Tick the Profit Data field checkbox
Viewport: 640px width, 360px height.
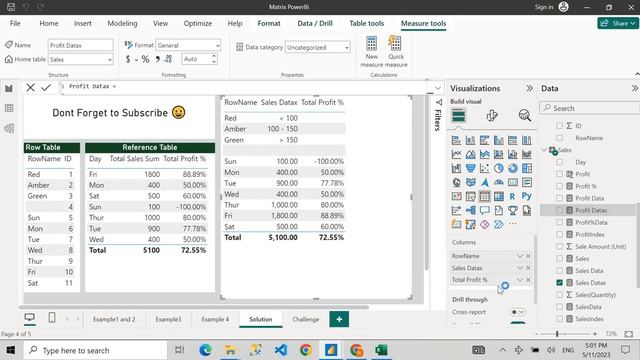[x=560, y=198]
